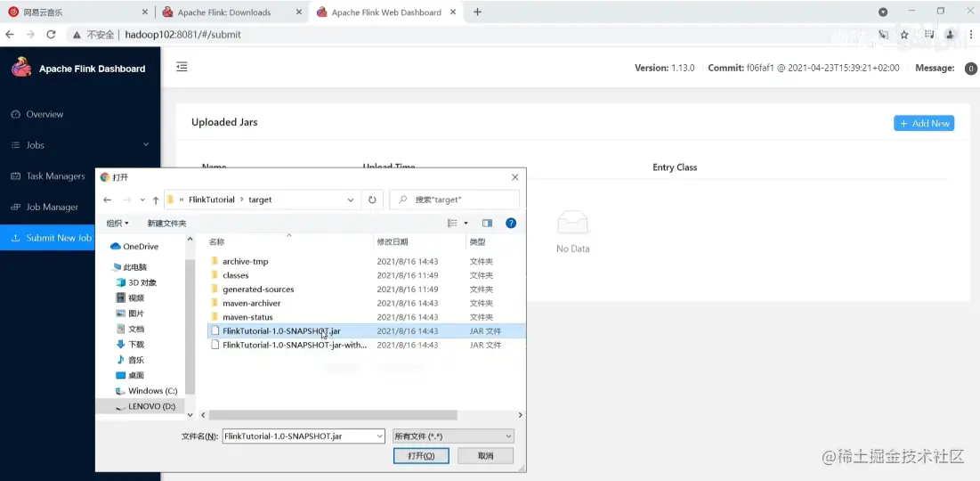Screen dimensions: 980x481
Task: Click the 取消 button
Action: (486, 455)
